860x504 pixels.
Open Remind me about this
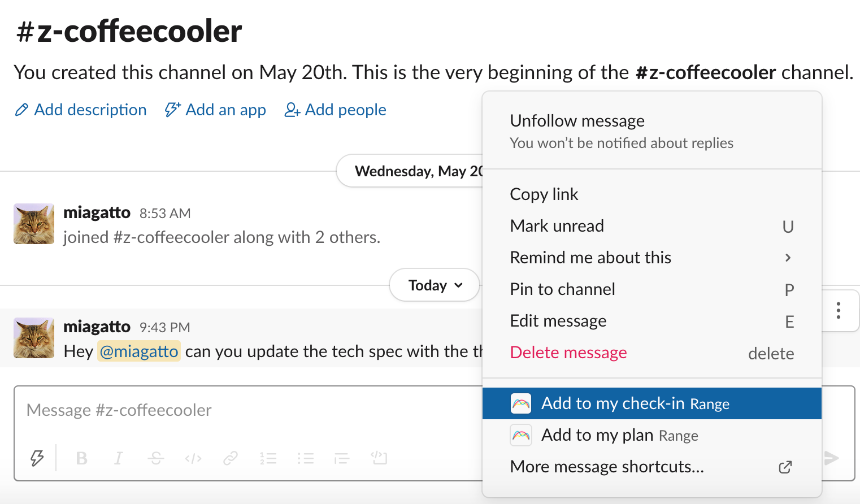[652, 258]
